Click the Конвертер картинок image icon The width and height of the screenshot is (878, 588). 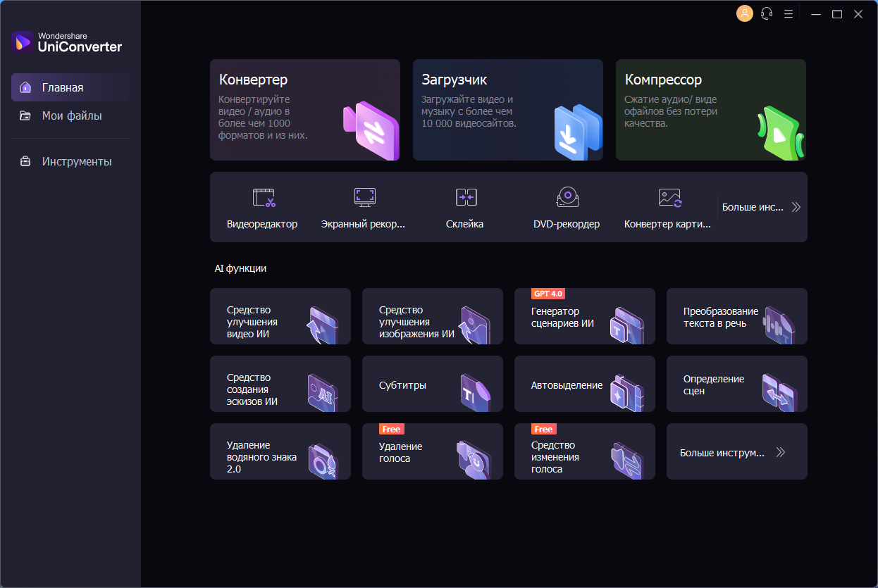pos(669,198)
